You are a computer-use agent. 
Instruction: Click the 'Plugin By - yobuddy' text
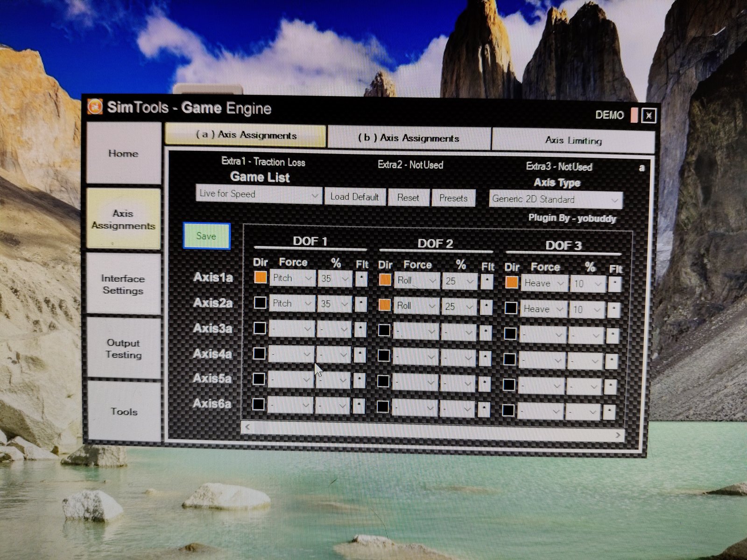(572, 218)
